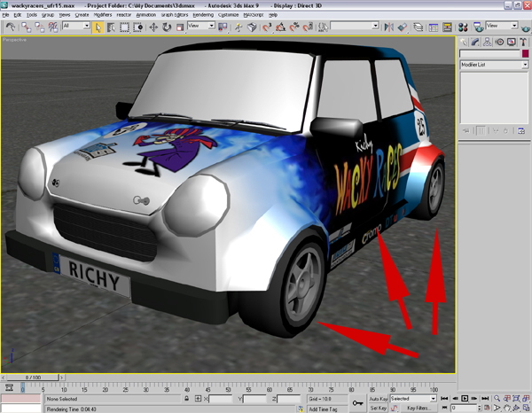The width and height of the screenshot is (532, 413).
Task: Click the Select and Manipulate icon
Action: click(239, 27)
